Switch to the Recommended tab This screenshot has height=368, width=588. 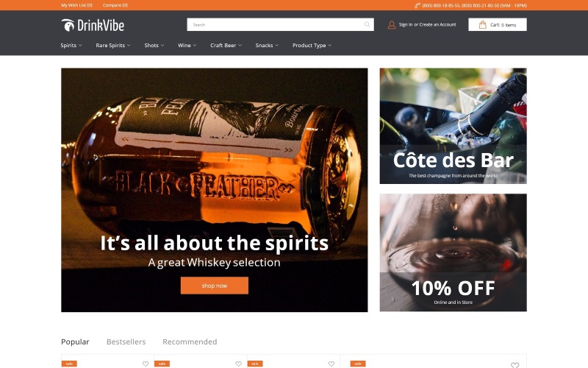tap(190, 342)
